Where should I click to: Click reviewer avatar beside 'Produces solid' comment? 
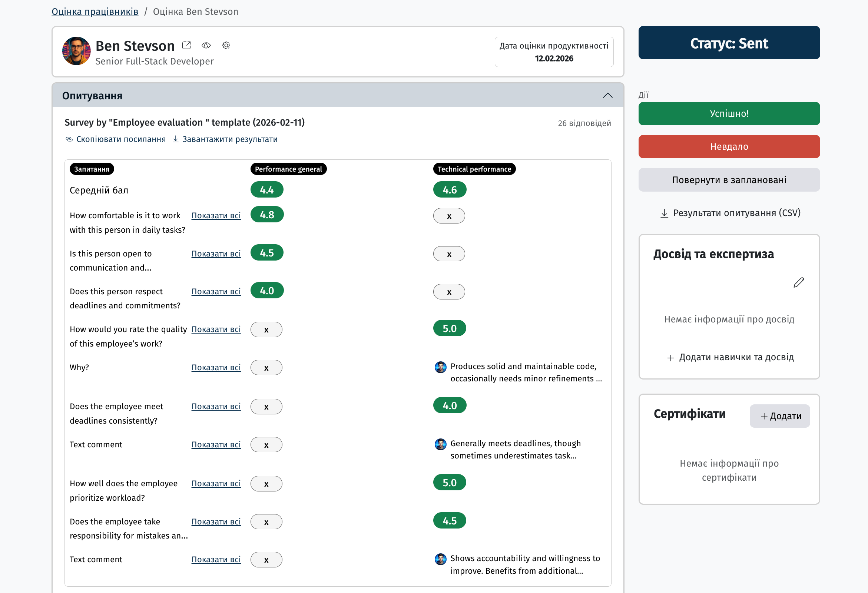point(440,367)
